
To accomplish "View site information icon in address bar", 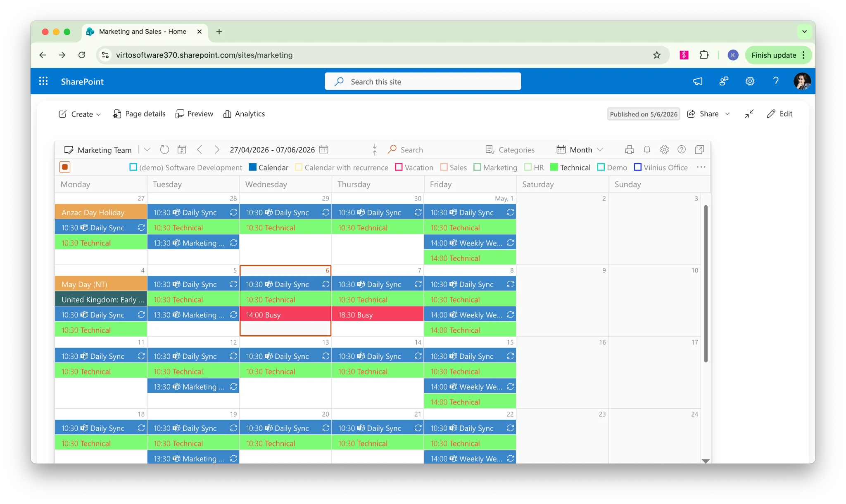I will click(105, 55).
